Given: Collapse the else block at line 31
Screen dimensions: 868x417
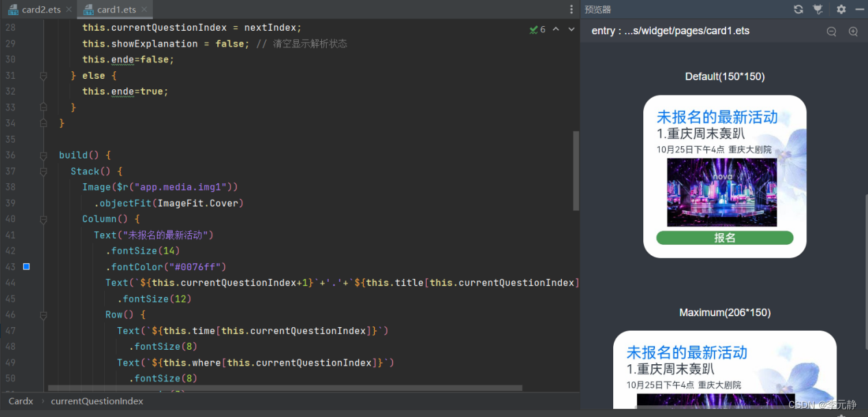Looking at the screenshot, I should 44,75.
